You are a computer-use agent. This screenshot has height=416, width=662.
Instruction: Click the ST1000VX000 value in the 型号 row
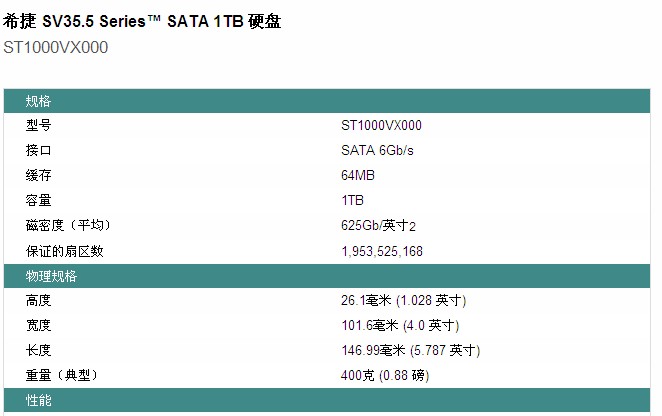point(381,126)
